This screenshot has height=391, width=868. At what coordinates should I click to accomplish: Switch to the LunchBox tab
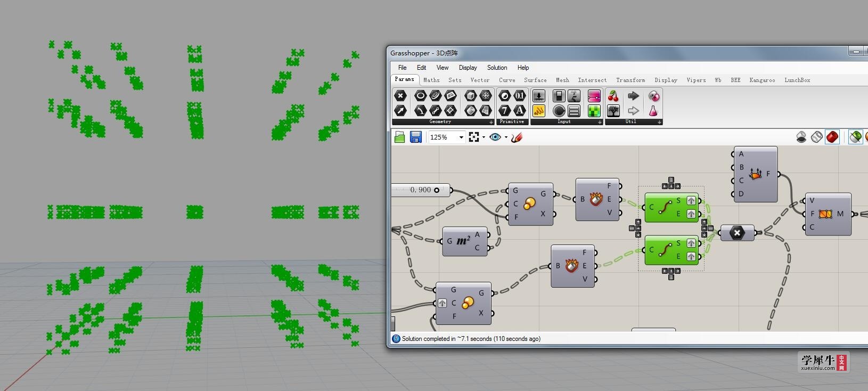(x=797, y=80)
